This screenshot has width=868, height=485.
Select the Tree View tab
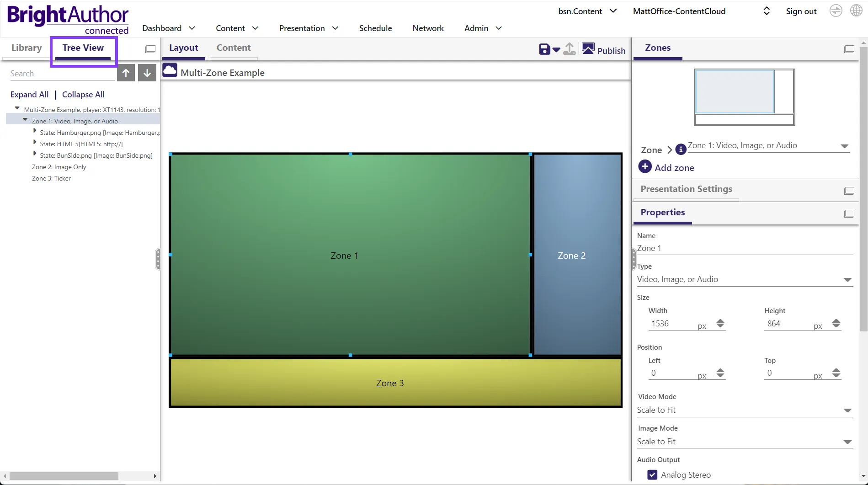point(83,48)
